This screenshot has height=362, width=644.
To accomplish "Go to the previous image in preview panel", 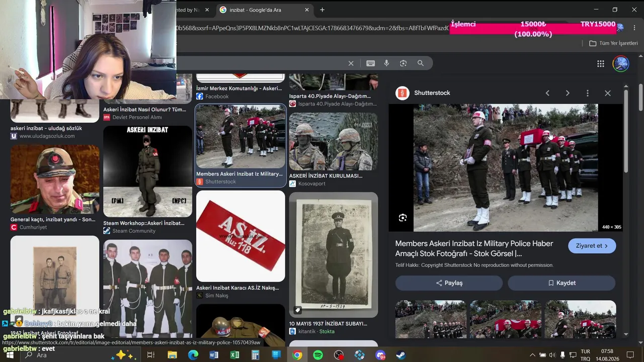I will pos(547,93).
